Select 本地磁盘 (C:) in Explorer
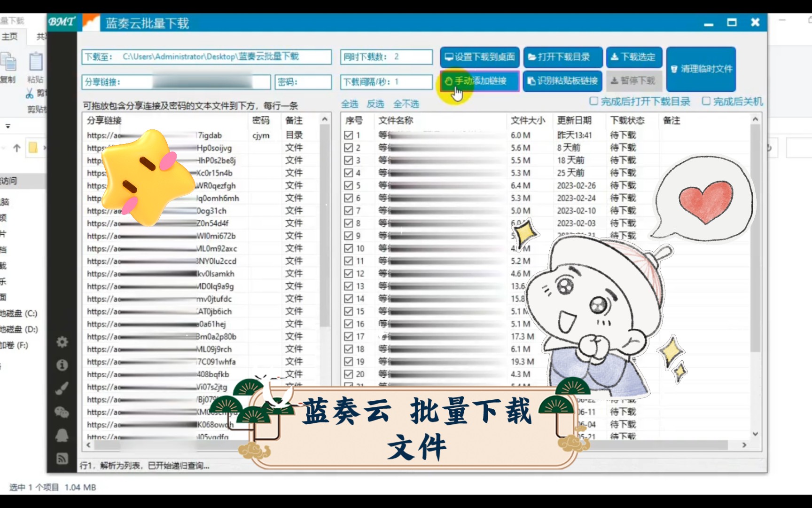Screen dimensions: 812x508 pyautogui.click(x=19, y=313)
